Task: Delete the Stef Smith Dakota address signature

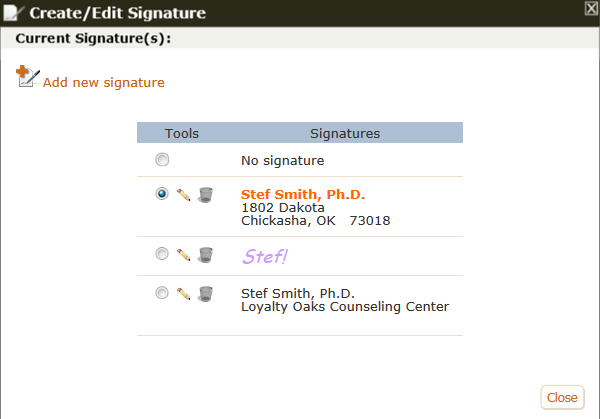Action: click(x=205, y=195)
